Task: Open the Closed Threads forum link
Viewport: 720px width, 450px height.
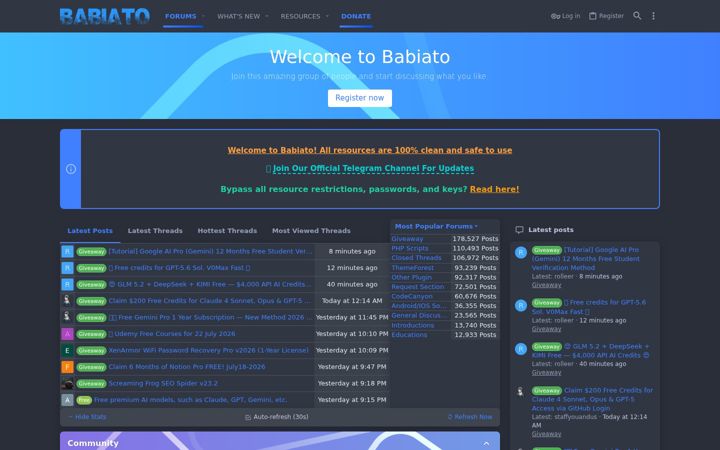Action: pos(416,258)
